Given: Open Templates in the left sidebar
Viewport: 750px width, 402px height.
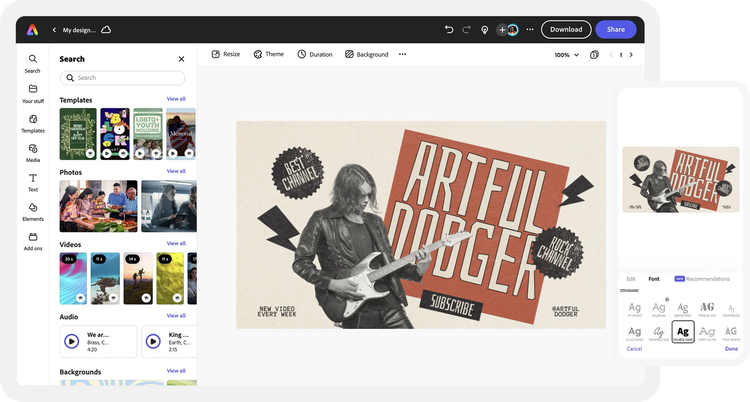Looking at the screenshot, I should [33, 123].
